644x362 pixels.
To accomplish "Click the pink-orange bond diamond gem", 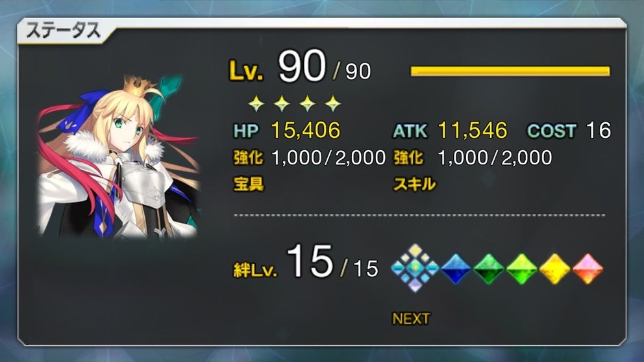I will (x=588, y=268).
